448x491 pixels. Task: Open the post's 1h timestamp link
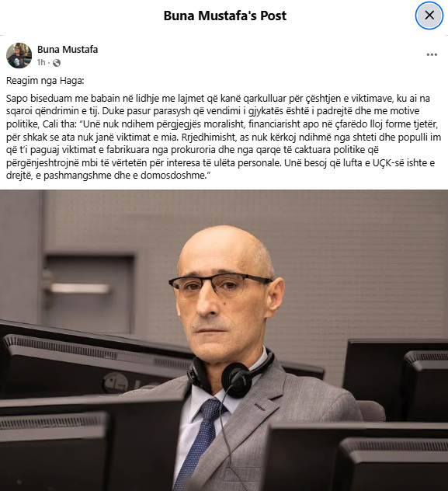click(41, 63)
